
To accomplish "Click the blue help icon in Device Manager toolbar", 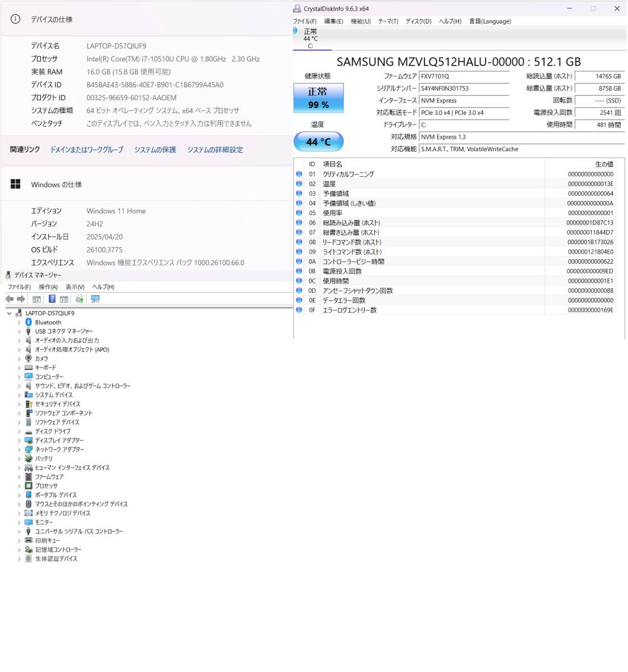I will (52, 299).
